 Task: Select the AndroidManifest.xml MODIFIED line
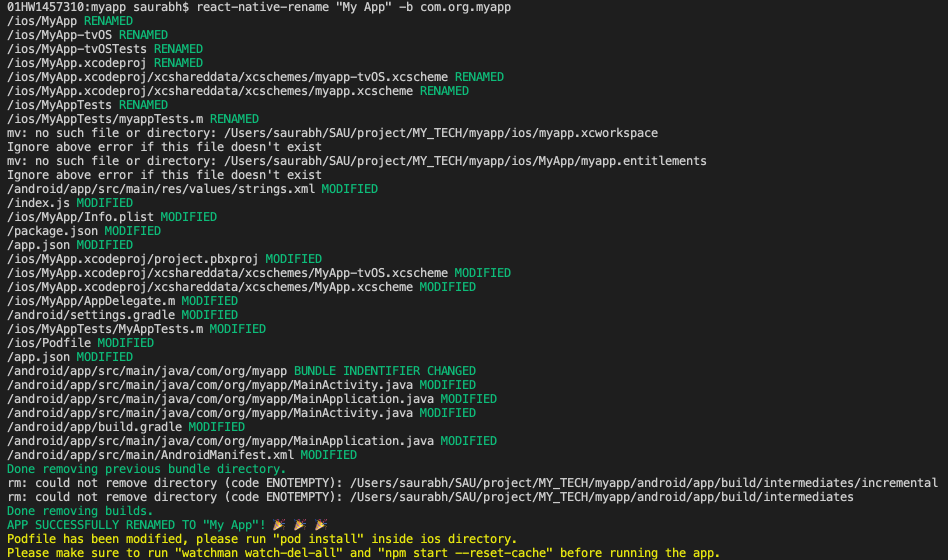tap(182, 455)
